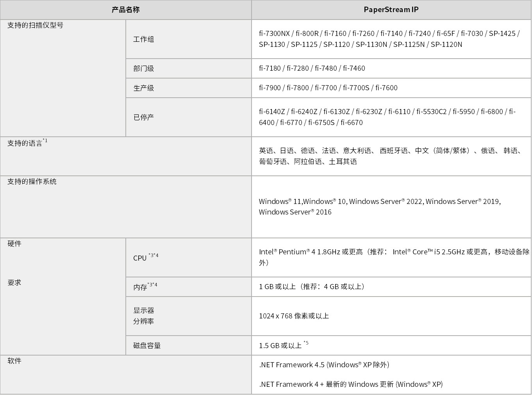Select the 要求 label
The height and width of the screenshot is (395, 532).
(14, 282)
